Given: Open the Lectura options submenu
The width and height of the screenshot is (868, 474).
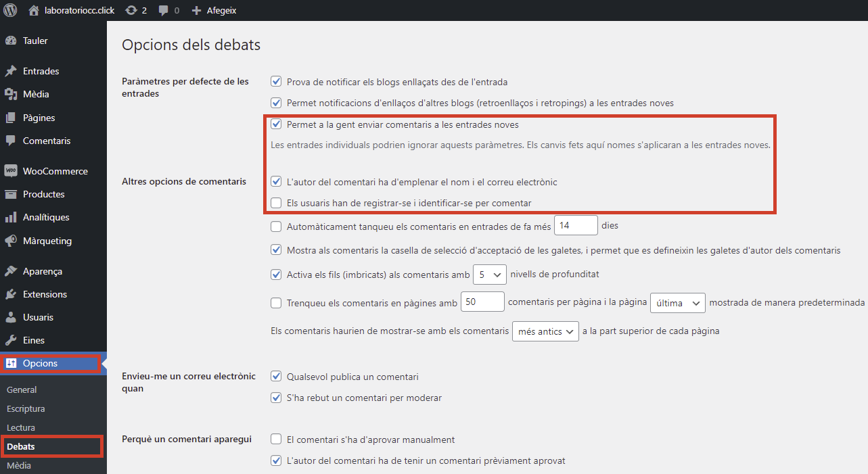Looking at the screenshot, I should coord(21,427).
